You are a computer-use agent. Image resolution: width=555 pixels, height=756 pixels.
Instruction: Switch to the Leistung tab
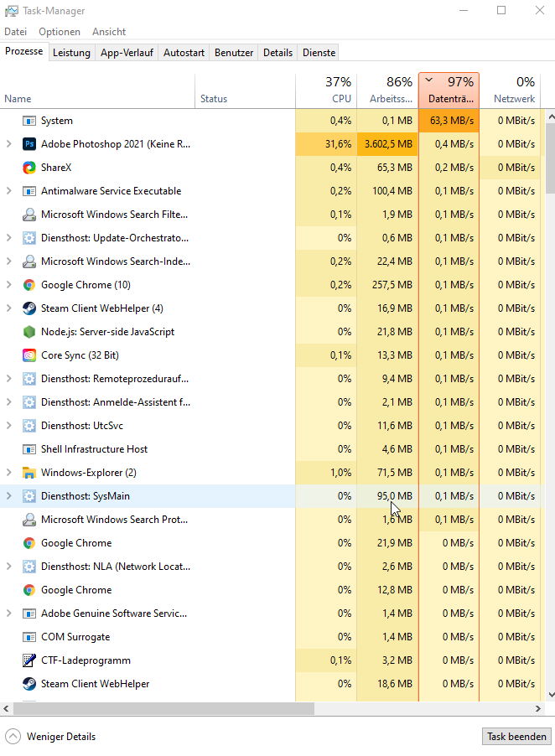71,53
